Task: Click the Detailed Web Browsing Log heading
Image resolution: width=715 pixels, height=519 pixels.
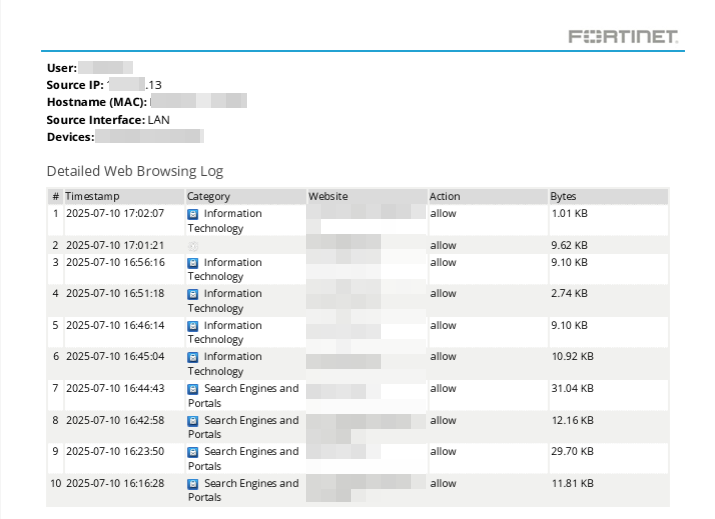Action: click(135, 171)
